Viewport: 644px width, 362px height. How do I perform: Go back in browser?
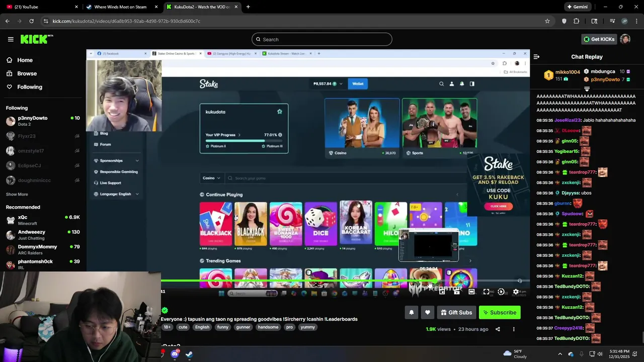(x=7, y=21)
